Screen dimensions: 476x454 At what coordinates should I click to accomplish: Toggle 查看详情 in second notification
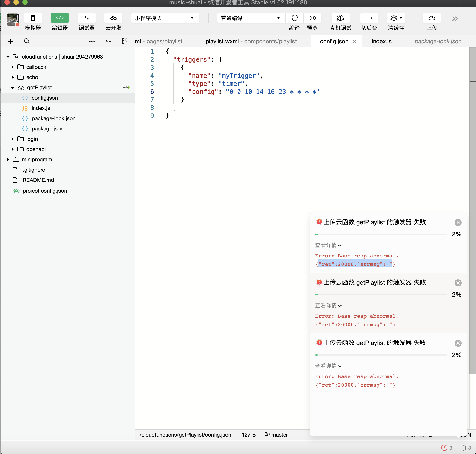[328, 305]
